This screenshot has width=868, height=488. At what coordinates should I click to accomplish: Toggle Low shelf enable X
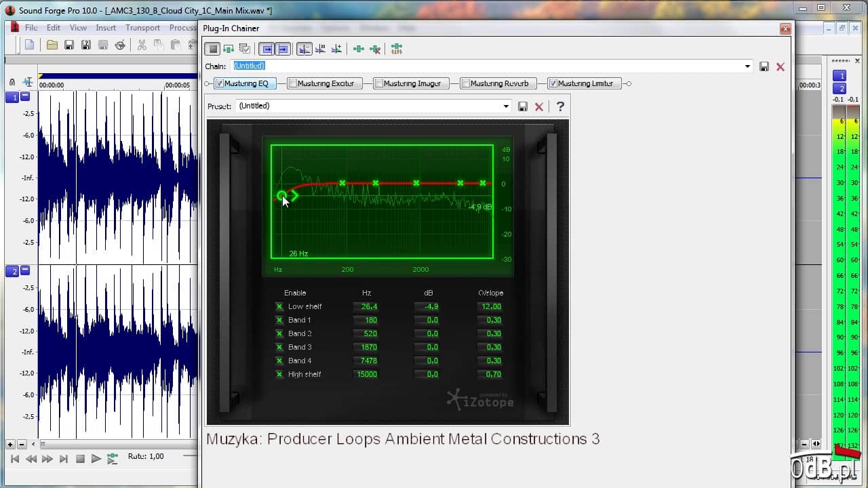pos(279,306)
